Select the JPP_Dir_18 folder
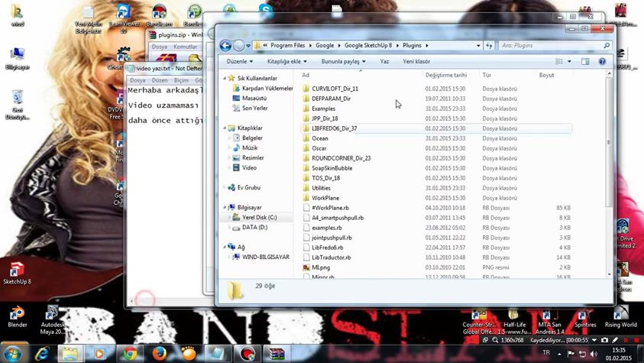 [x=325, y=118]
